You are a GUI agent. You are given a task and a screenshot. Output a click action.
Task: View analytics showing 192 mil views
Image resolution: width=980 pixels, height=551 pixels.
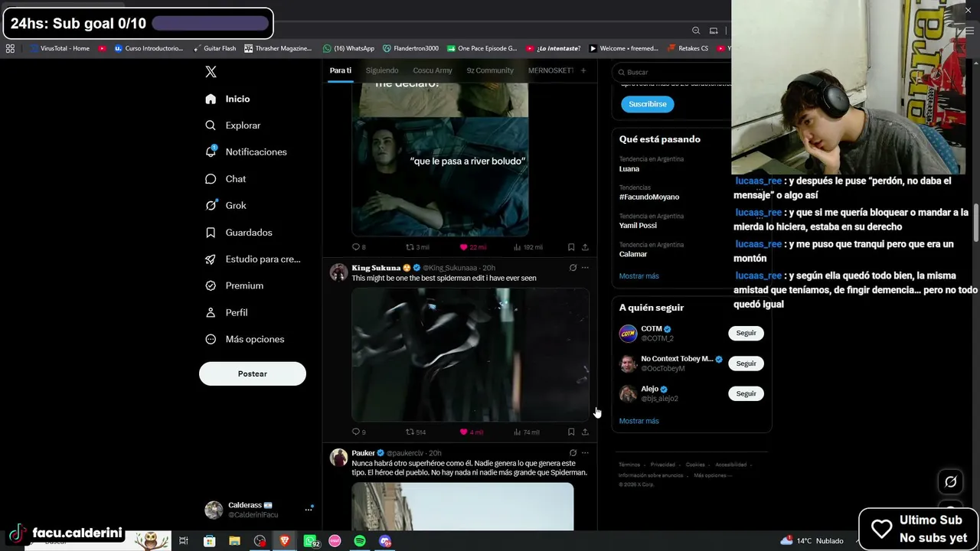(x=528, y=247)
